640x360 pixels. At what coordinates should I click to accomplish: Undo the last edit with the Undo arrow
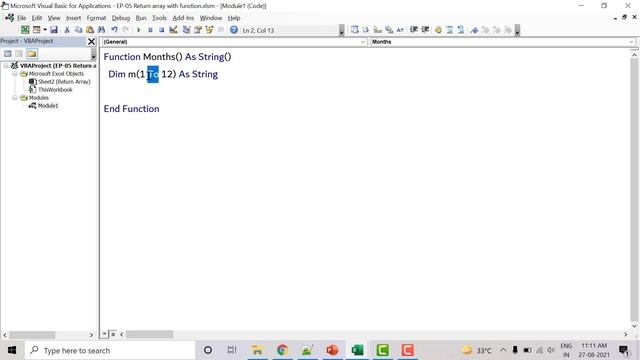point(114,30)
